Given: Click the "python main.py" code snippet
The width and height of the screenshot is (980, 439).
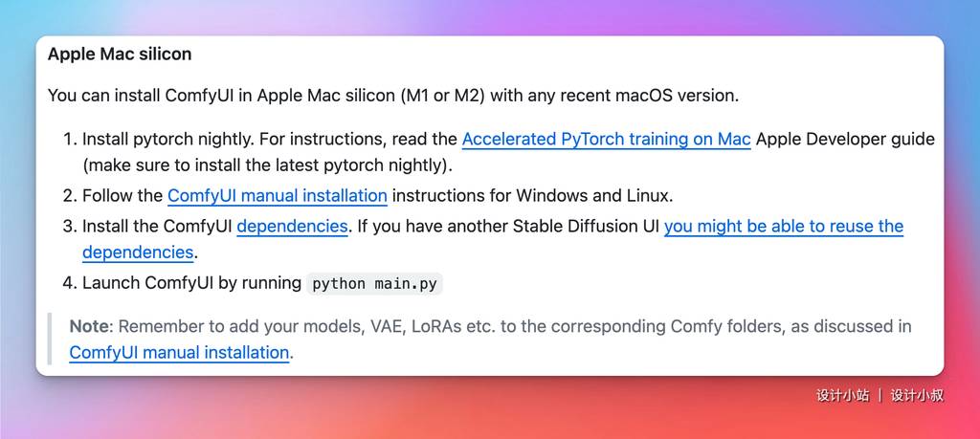Looking at the screenshot, I should coord(376,283).
